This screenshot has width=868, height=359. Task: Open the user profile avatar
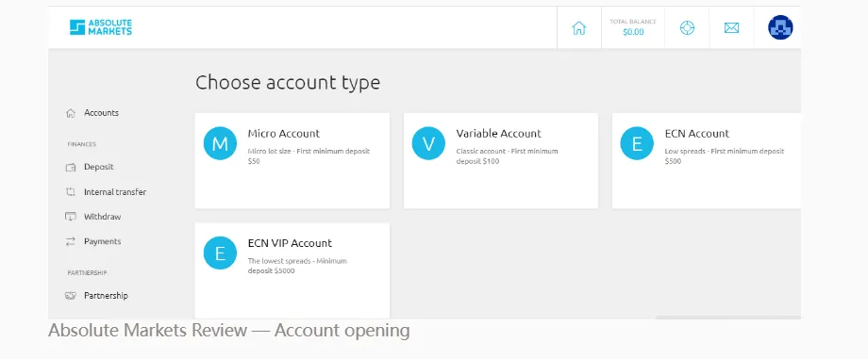click(780, 27)
